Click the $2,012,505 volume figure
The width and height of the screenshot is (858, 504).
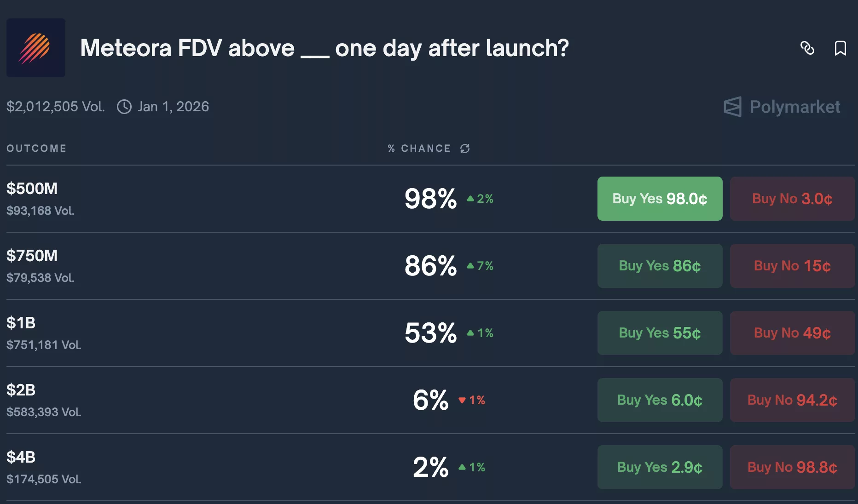coord(55,106)
